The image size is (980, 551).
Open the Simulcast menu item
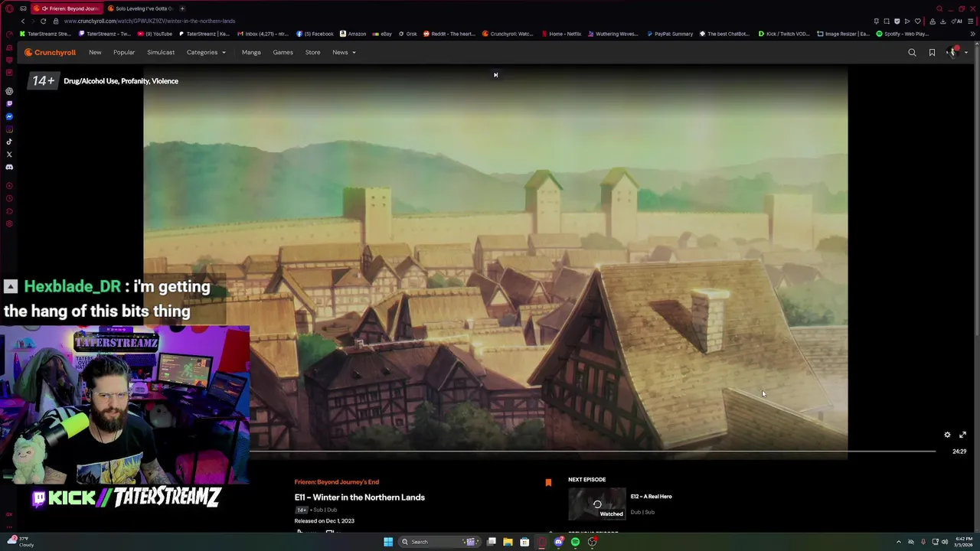tap(161, 53)
